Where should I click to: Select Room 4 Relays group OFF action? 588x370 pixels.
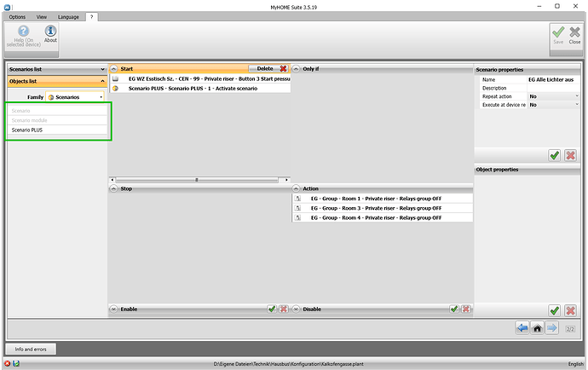(382, 217)
